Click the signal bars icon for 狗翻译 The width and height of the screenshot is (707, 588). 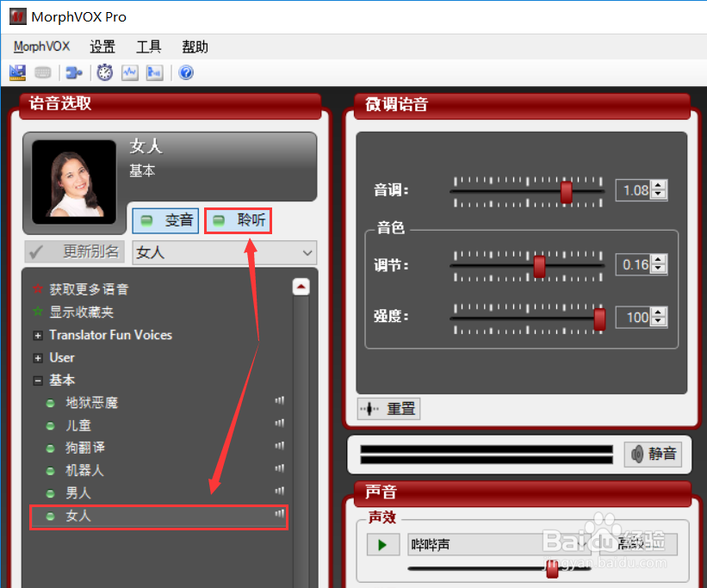(x=280, y=445)
